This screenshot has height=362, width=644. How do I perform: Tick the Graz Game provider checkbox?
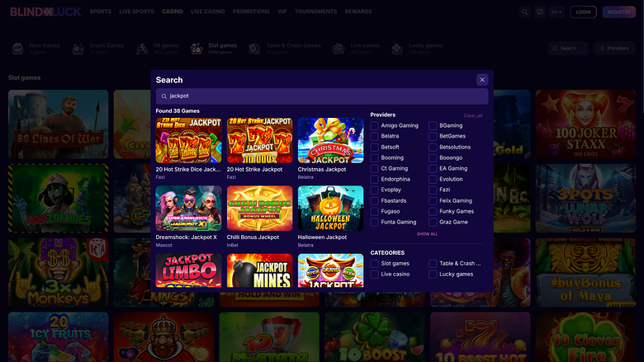pos(433,222)
